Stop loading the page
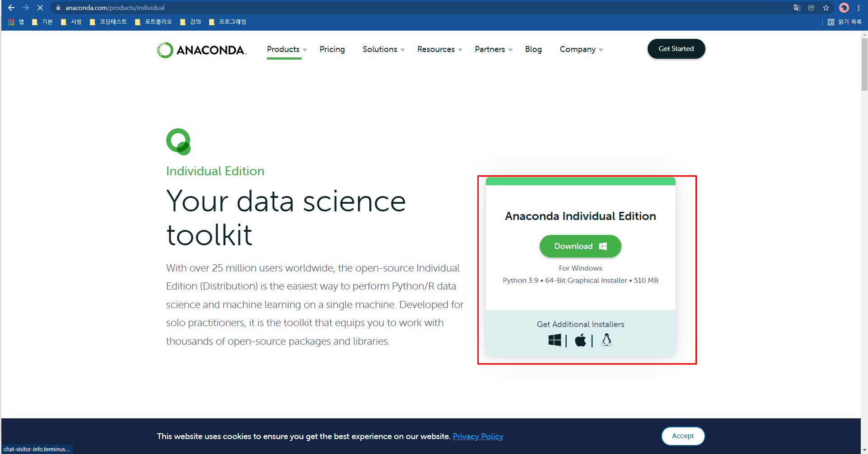The width and height of the screenshot is (868, 454). [40, 8]
